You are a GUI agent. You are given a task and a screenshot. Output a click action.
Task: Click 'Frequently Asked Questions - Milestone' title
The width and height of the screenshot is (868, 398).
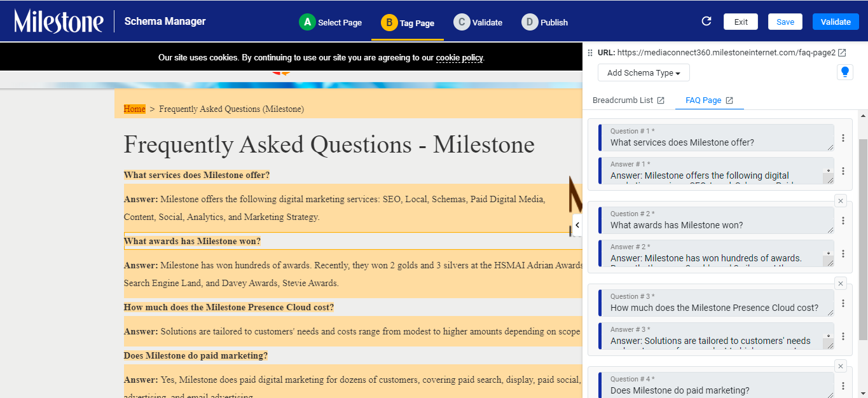coord(329,144)
